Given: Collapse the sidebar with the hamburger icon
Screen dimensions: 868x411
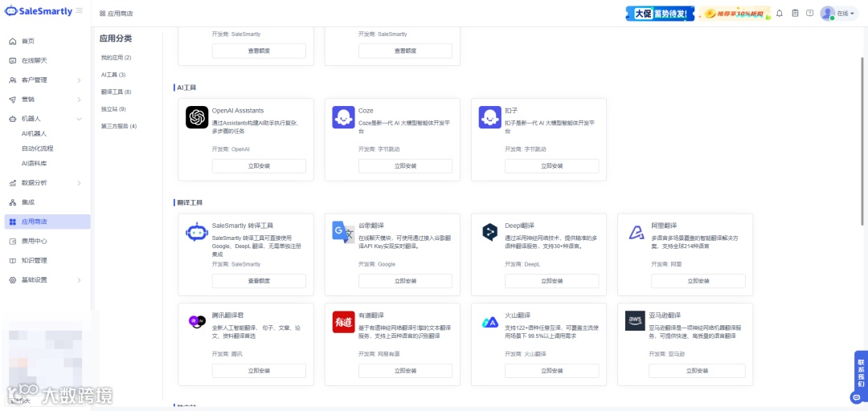Looking at the screenshot, I should (80, 11).
